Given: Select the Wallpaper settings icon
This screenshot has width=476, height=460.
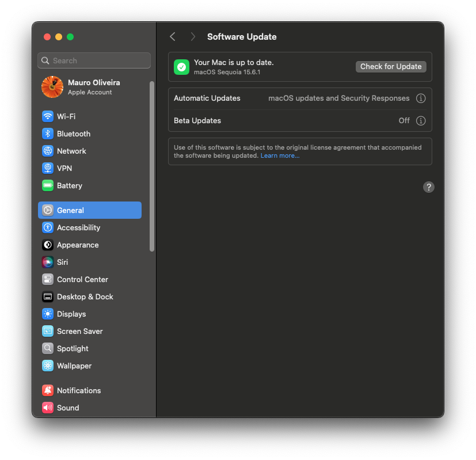Looking at the screenshot, I should click(x=47, y=366).
